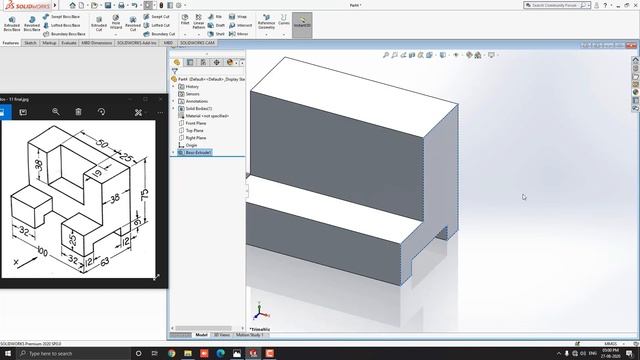
Task: Choose Boundary Boss/Base feature
Action: 64,34
